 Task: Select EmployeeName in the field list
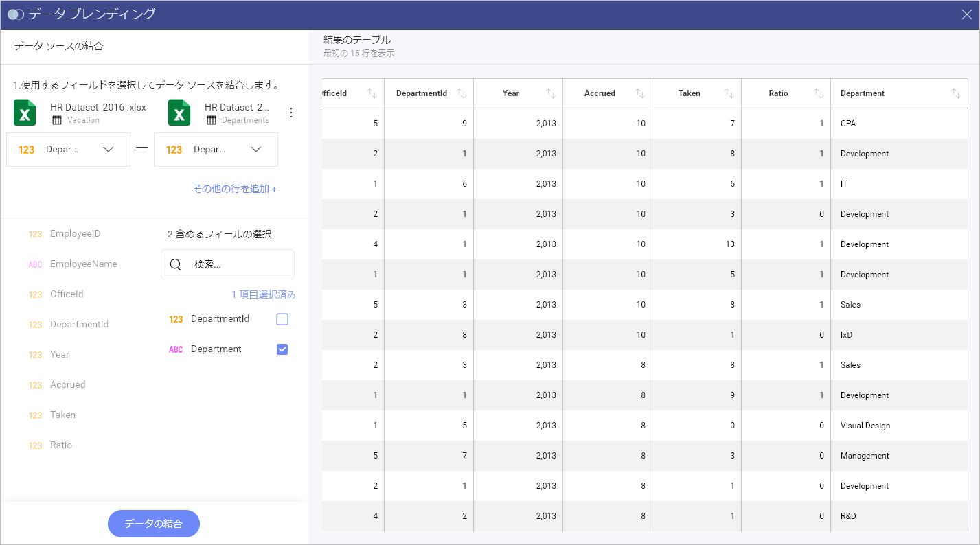tap(84, 264)
